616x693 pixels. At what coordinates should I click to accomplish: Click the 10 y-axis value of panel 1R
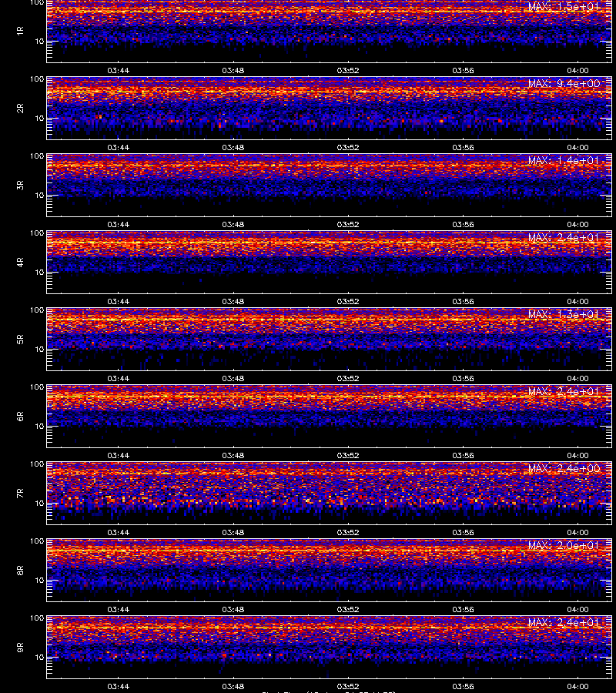(40, 41)
